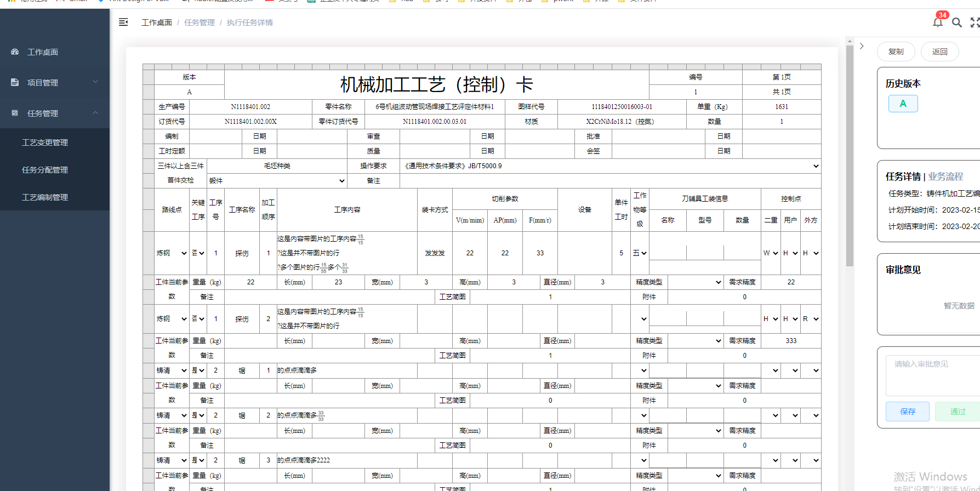Collapse the right panel using chevron arrow
This screenshot has height=491, width=980.
pos(862,46)
